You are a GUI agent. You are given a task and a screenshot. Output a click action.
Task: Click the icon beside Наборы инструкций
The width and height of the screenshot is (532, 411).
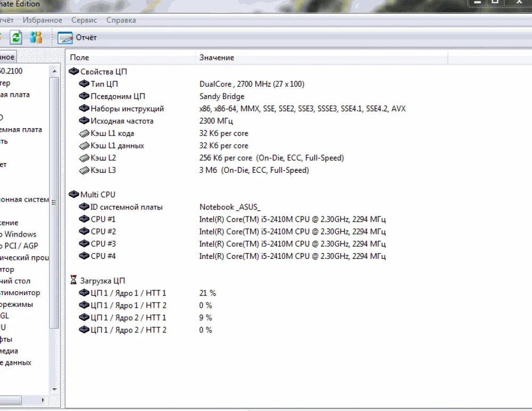[84, 108]
